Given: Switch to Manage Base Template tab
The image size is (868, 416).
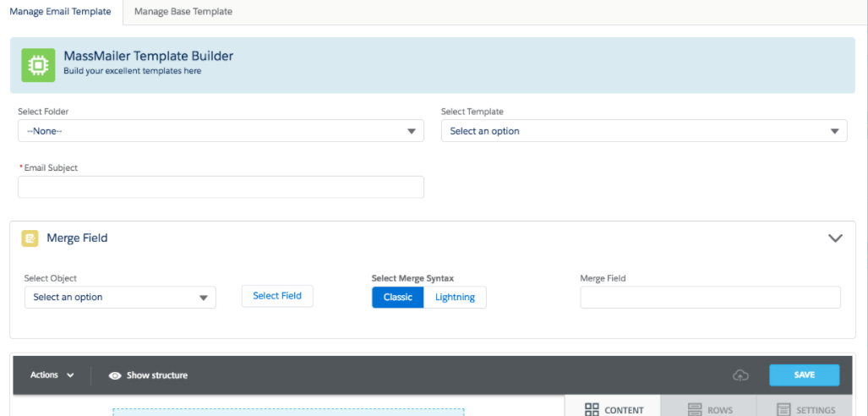Looking at the screenshot, I should 183,12.
